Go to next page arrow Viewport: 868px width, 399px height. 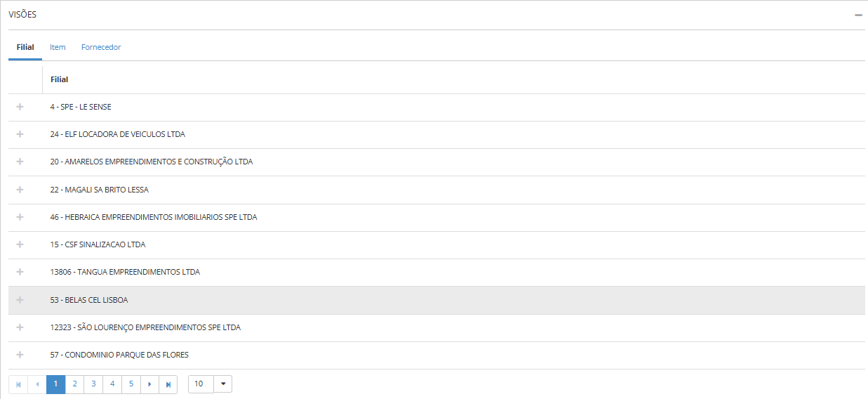(x=149, y=384)
